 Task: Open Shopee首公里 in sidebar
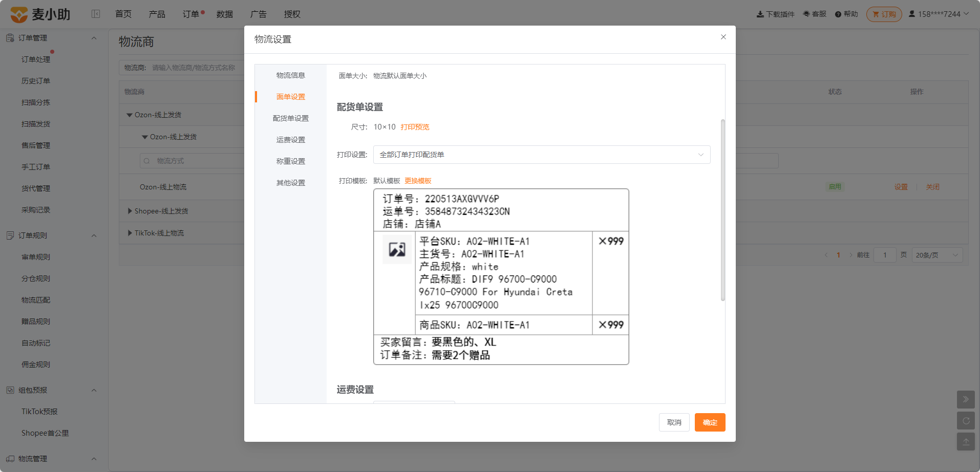coord(45,433)
